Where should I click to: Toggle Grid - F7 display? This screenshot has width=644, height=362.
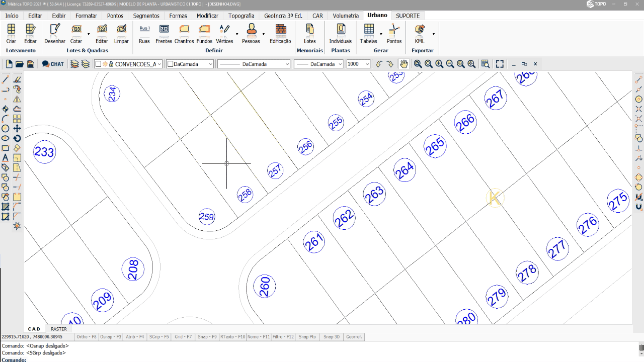point(184,337)
